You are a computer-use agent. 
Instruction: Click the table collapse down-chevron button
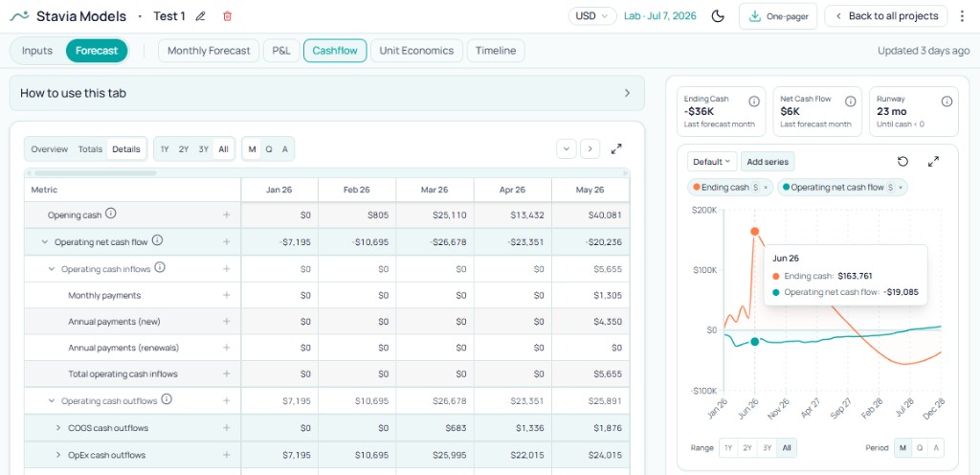567,148
